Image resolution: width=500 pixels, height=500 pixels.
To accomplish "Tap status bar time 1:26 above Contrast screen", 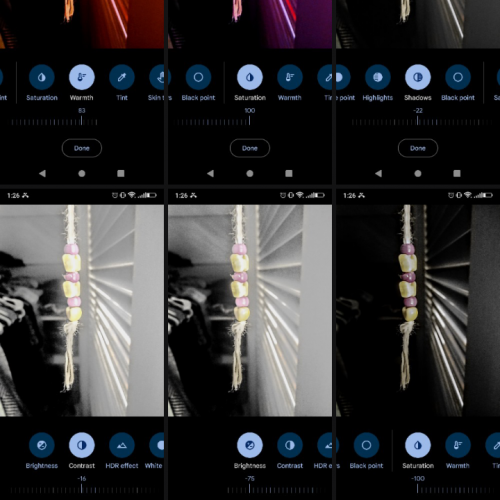I will [x=13, y=195].
